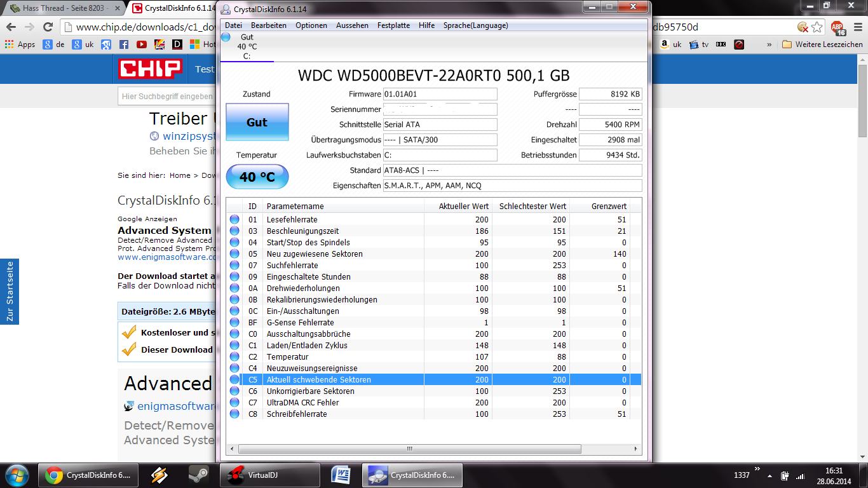Screen dimensions: 868x488
Task: Select the Rekalibrierungswiederholungen row
Action: point(434,299)
